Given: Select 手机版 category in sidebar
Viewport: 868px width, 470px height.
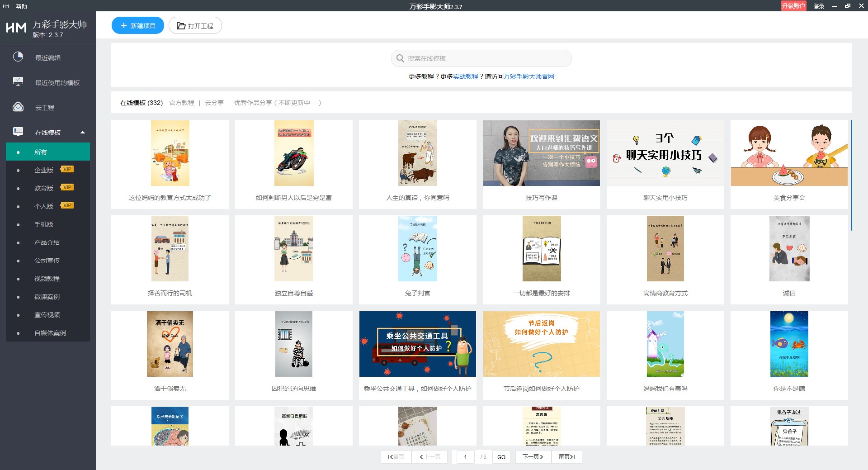Looking at the screenshot, I should click(x=44, y=224).
